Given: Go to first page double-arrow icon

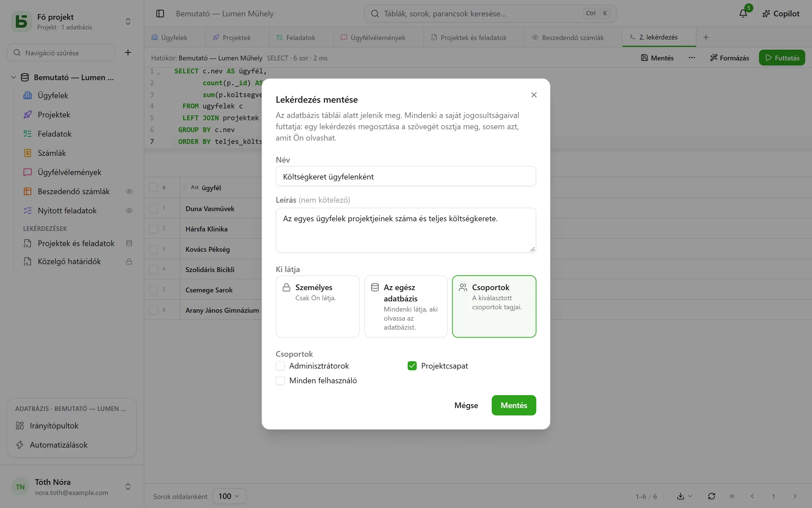Looking at the screenshot, I should tap(732, 496).
